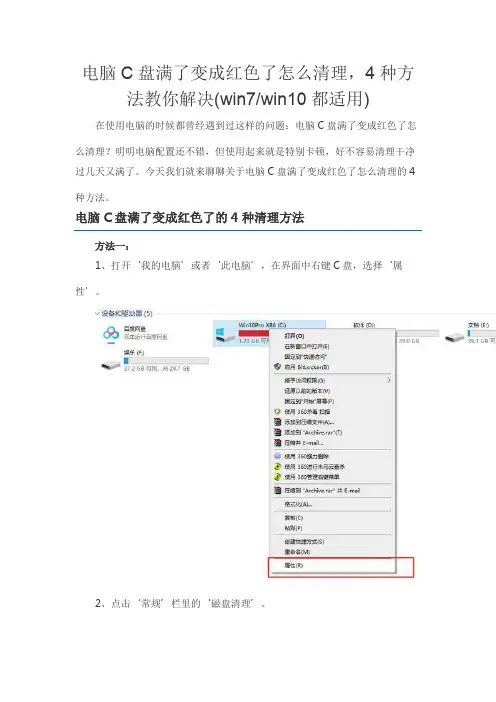Click the 'Baidu Netdisk' item name text
The width and height of the screenshot is (496, 702).
135,329
